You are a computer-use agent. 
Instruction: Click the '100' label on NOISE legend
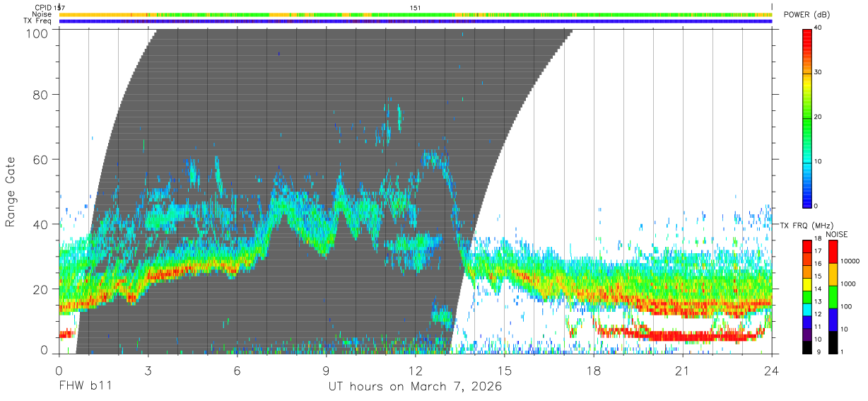pos(847,306)
